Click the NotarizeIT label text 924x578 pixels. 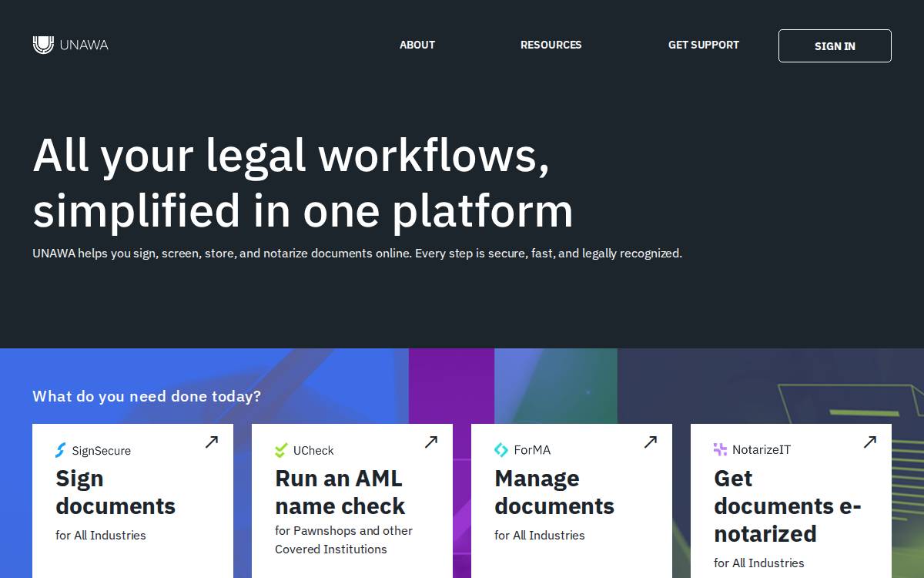pyautogui.click(x=762, y=450)
